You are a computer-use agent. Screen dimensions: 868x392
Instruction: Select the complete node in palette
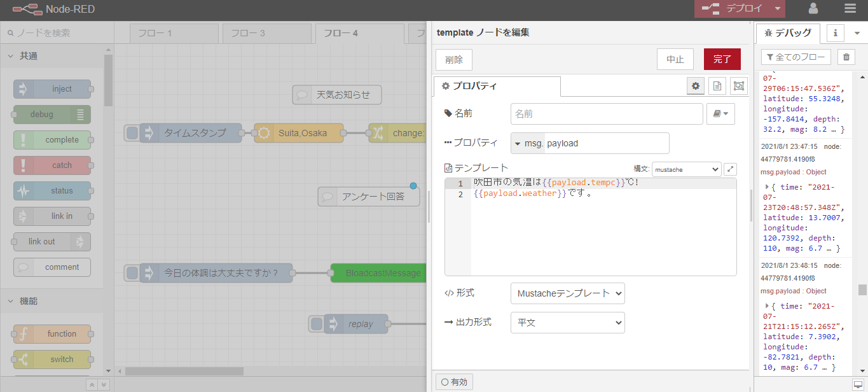pos(52,140)
